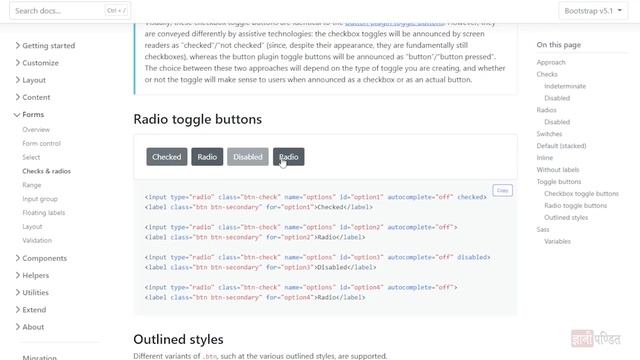
Task: Open the Layout page under Forms
Action: point(32,227)
